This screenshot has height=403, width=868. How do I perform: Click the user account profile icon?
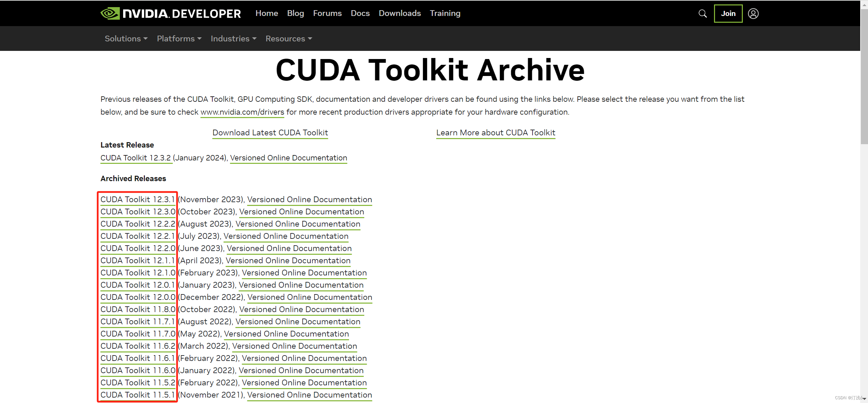[x=753, y=14]
